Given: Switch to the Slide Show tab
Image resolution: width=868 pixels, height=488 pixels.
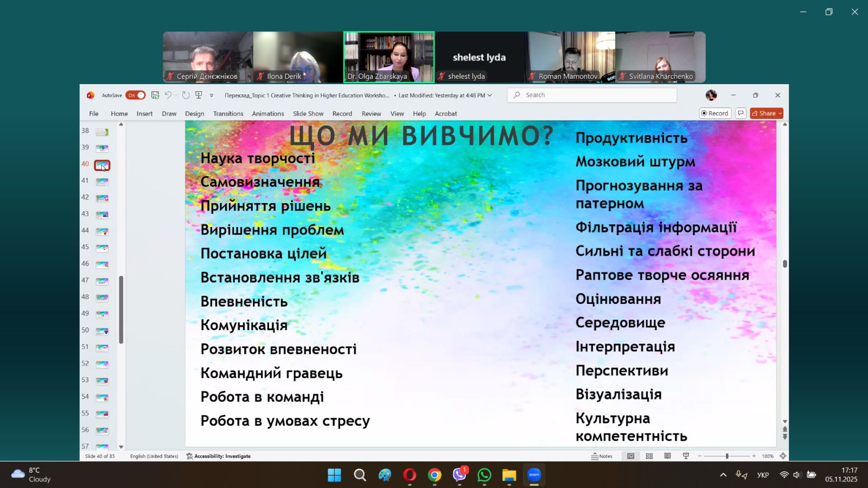Looking at the screenshot, I should click(308, 114).
